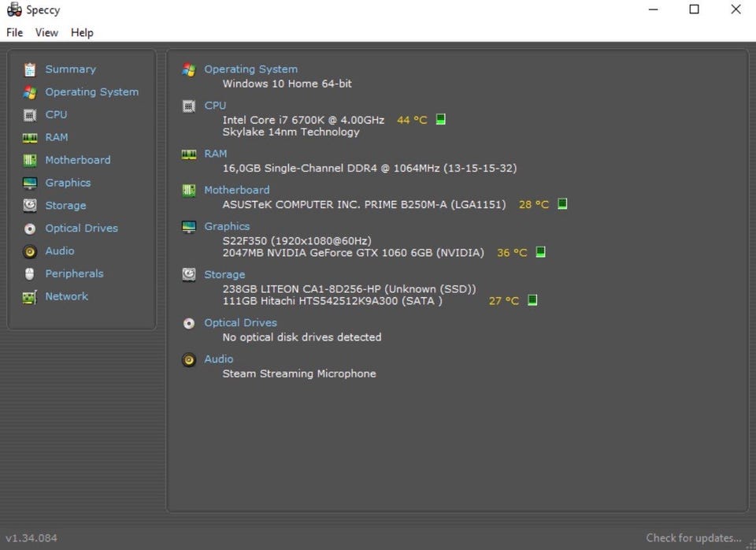Click the RAM stick icon in sidebar
The image size is (756, 550).
click(x=30, y=138)
